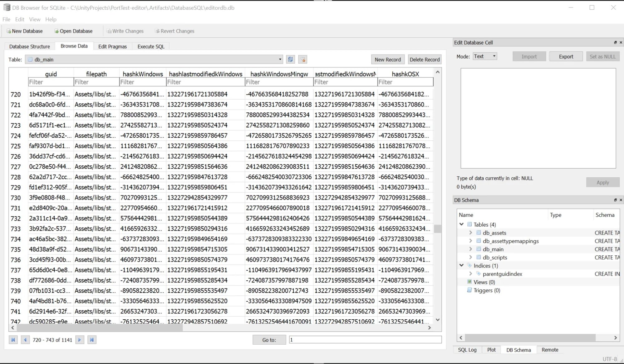The image size is (624, 364).
Task: Go to the next page of records
Action: click(x=80, y=340)
